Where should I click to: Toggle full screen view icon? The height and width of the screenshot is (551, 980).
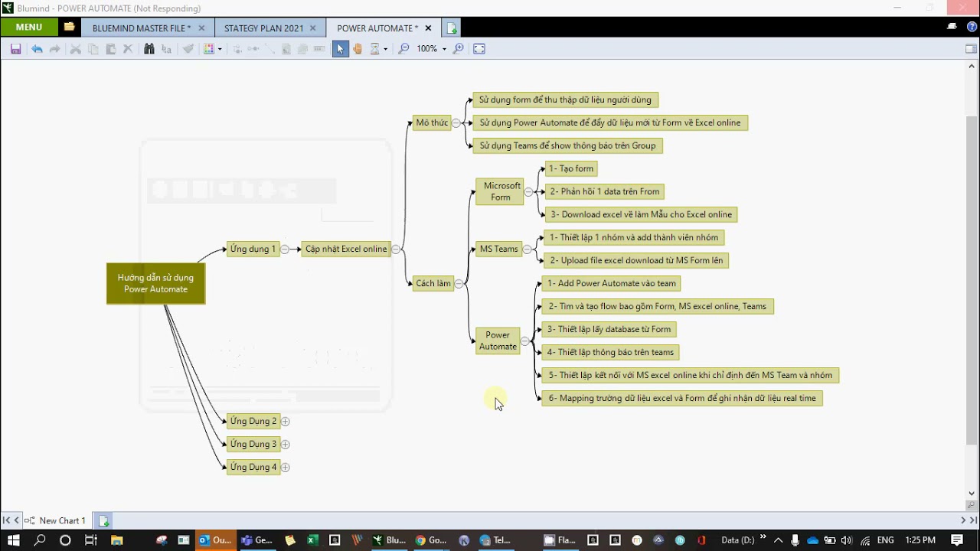pyautogui.click(x=479, y=49)
